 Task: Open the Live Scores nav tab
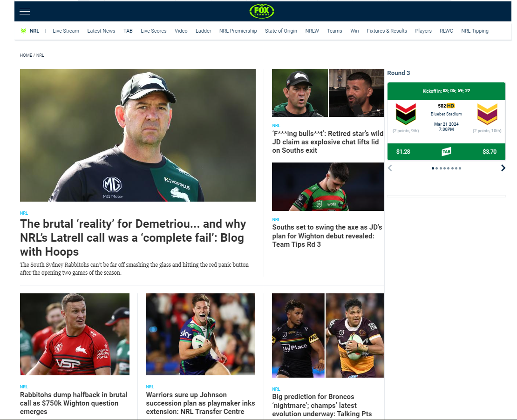(154, 31)
